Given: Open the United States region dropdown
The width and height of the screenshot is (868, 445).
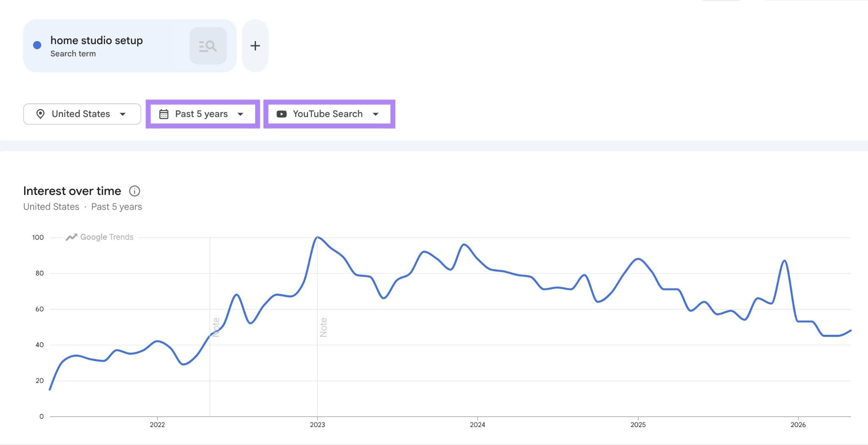Looking at the screenshot, I should (x=82, y=114).
